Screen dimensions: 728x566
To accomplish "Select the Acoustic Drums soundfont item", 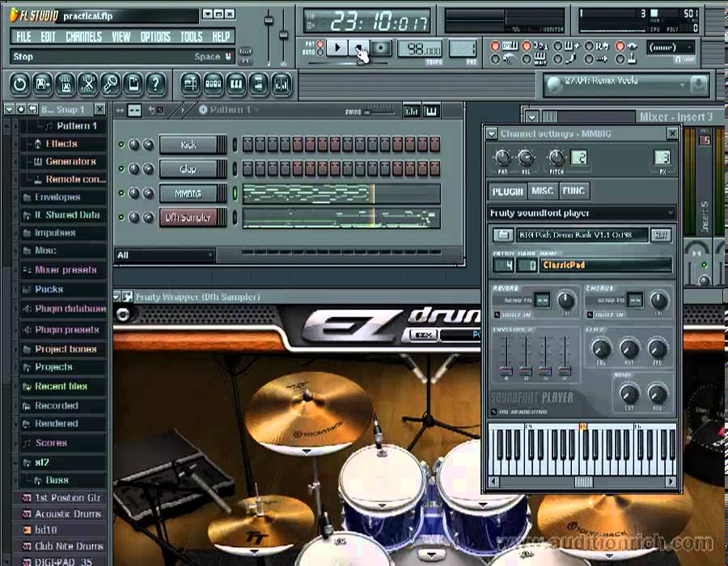I will [x=68, y=513].
